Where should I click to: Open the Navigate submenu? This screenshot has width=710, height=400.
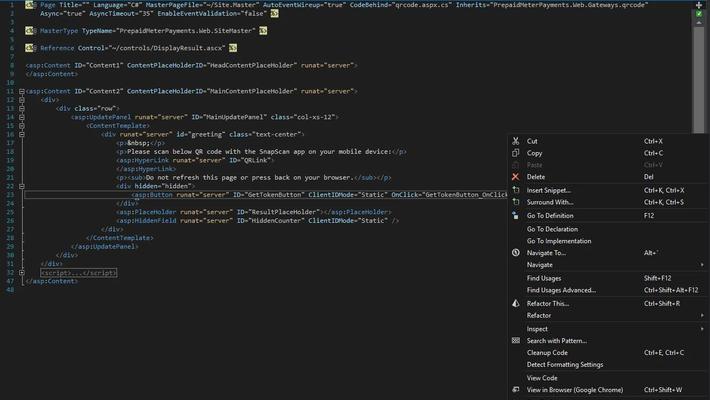609,265
